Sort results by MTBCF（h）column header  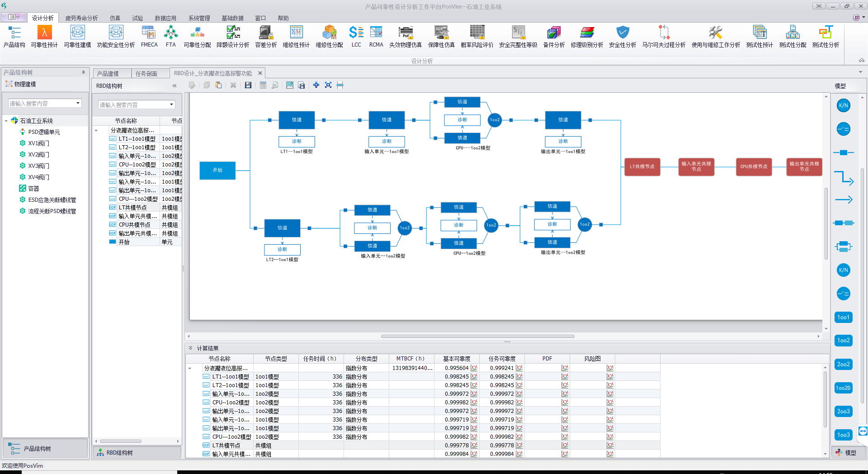pos(411,359)
